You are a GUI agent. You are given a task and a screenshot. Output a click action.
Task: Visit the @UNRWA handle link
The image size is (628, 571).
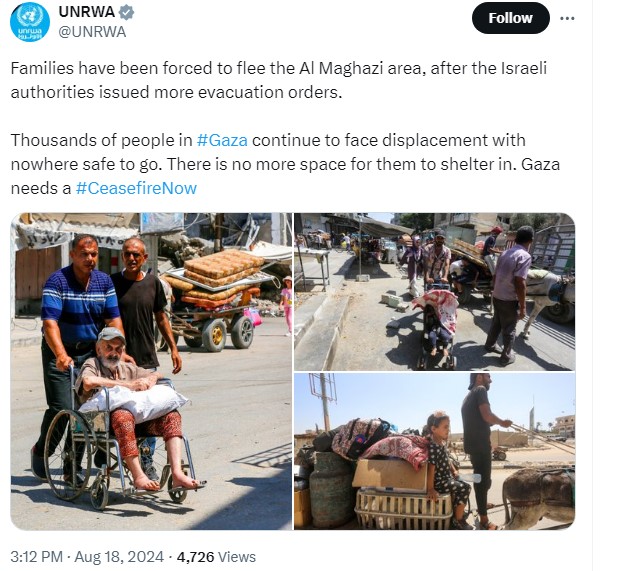pyautogui.click(x=92, y=32)
